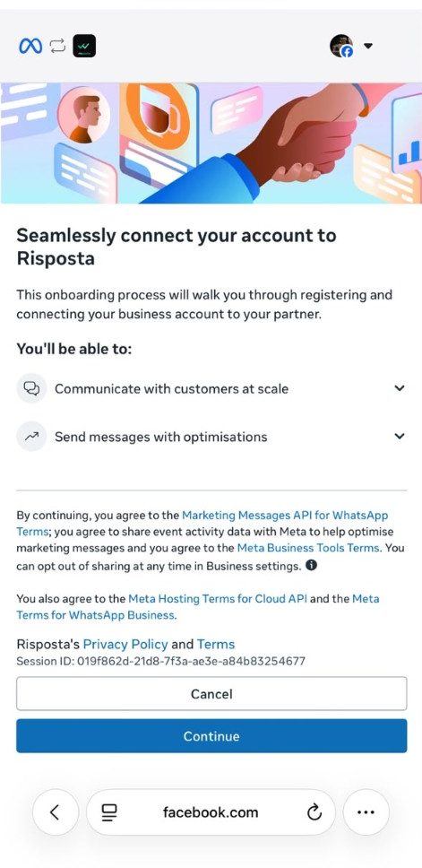The height and width of the screenshot is (868, 422).
Task: Expand Communicate with customers at scale chevron
Action: pos(400,388)
